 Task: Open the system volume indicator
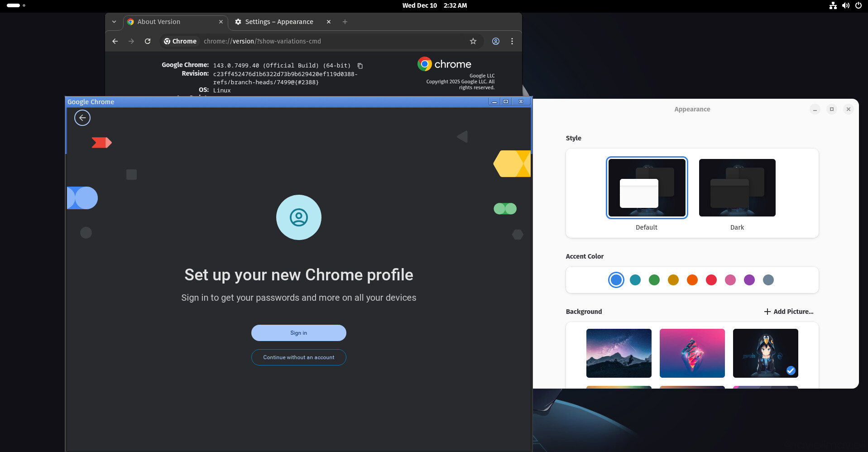click(x=845, y=5)
